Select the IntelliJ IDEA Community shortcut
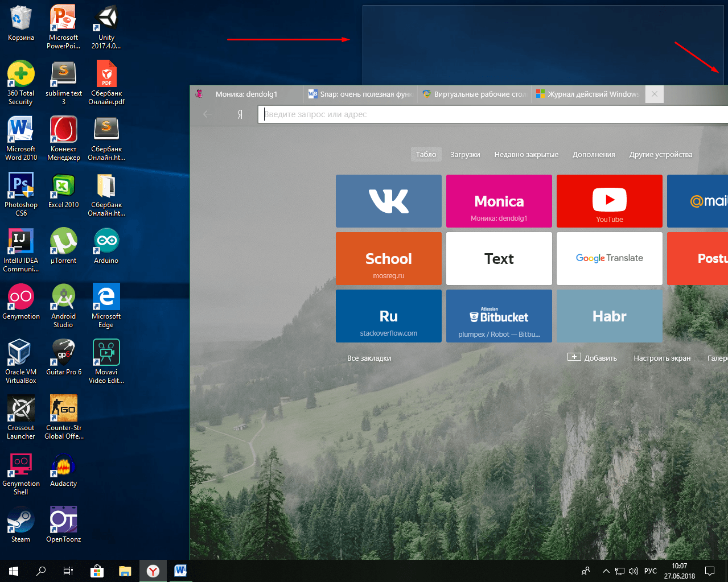Screen dimensions: 728x582 21,250
